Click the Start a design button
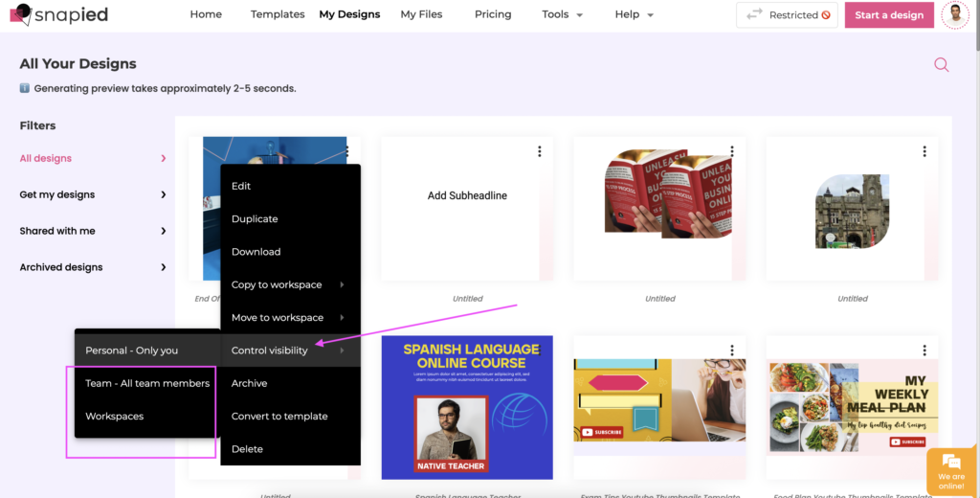 [x=889, y=15]
